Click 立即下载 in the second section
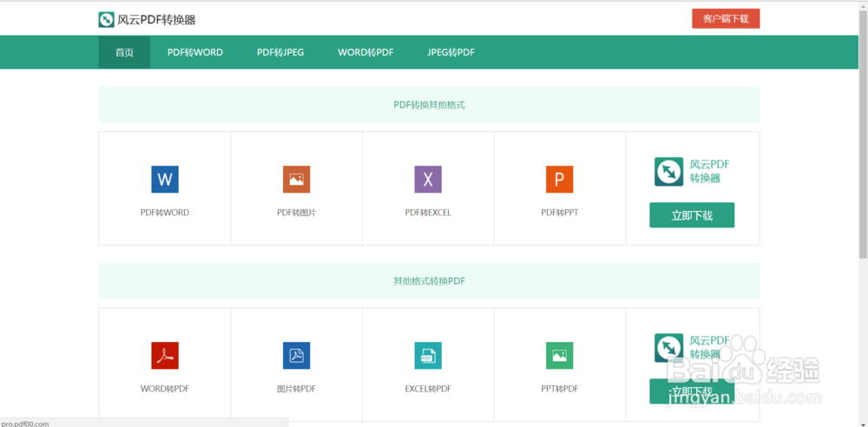Screen dimensions: 868x427 (692, 391)
